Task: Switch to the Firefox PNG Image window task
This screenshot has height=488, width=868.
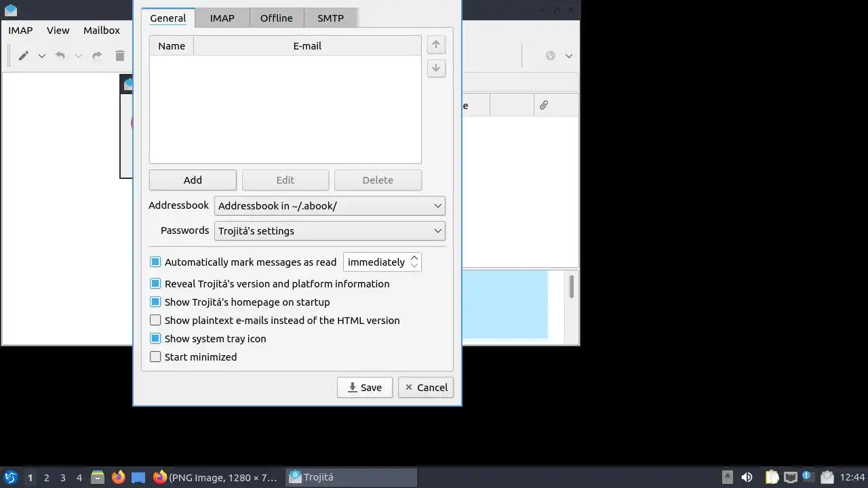Action: click(x=216, y=477)
